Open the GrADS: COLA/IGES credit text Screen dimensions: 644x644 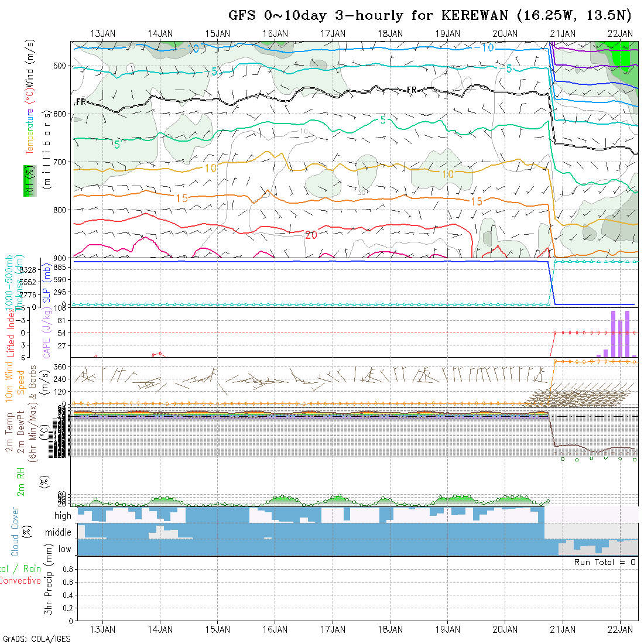coord(36,639)
